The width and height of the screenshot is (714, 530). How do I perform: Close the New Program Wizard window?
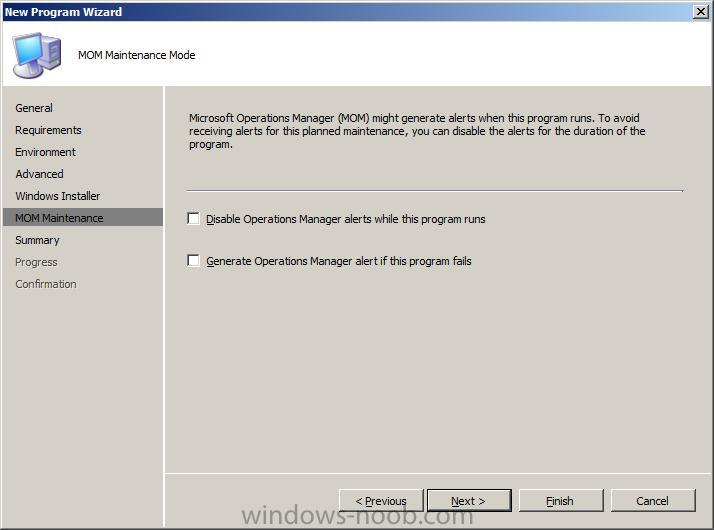point(700,11)
